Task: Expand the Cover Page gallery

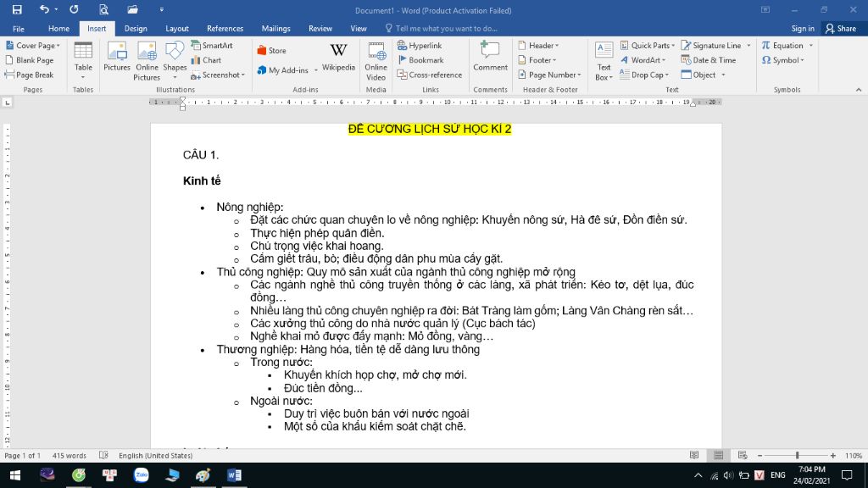Action: pos(33,46)
